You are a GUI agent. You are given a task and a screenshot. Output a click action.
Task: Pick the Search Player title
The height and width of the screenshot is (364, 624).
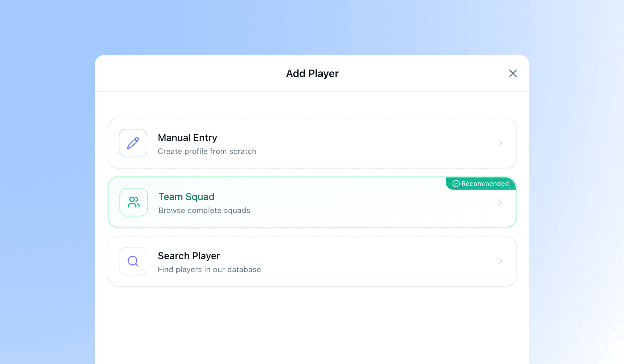(x=189, y=256)
